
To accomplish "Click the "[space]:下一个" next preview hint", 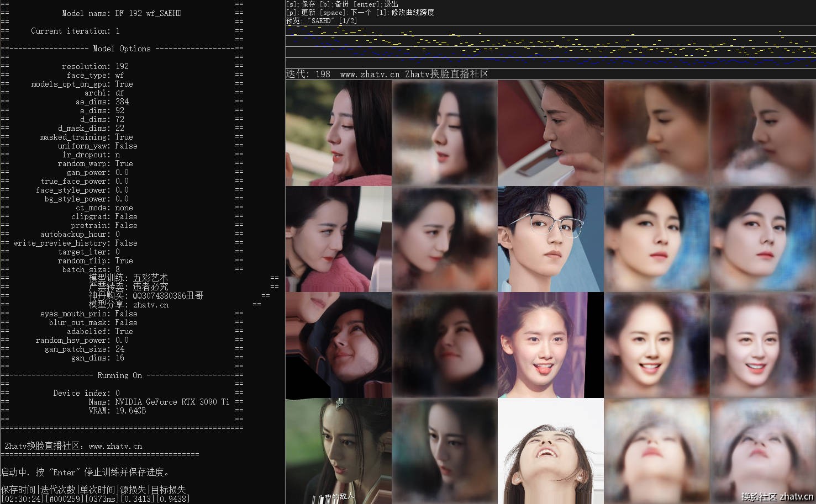I will (x=346, y=12).
